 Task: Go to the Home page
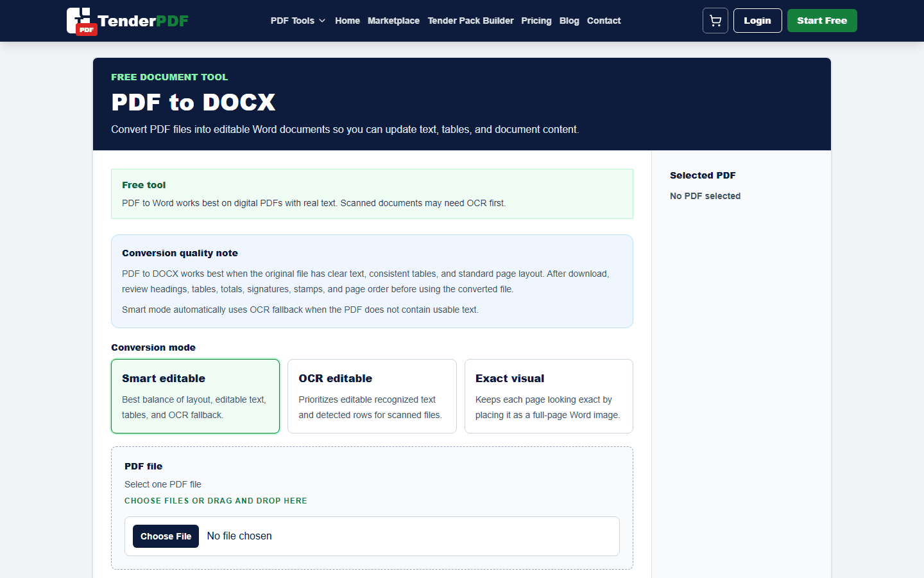point(347,21)
